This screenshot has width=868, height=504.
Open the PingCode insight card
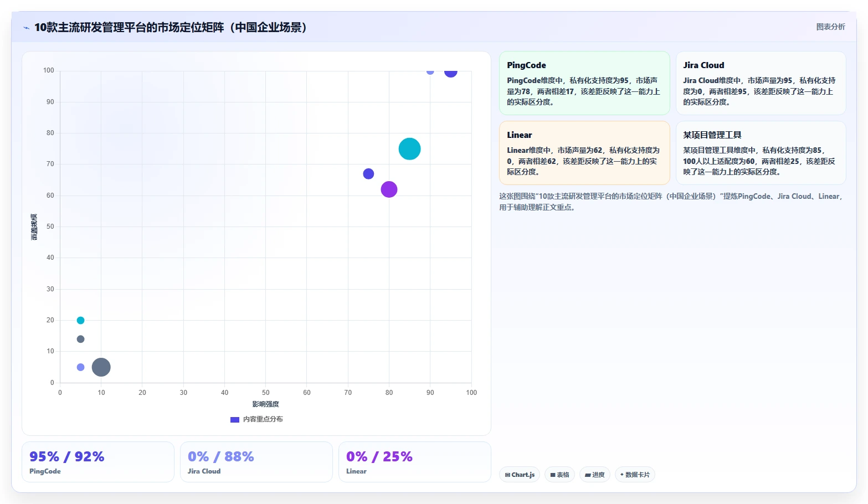pos(584,83)
